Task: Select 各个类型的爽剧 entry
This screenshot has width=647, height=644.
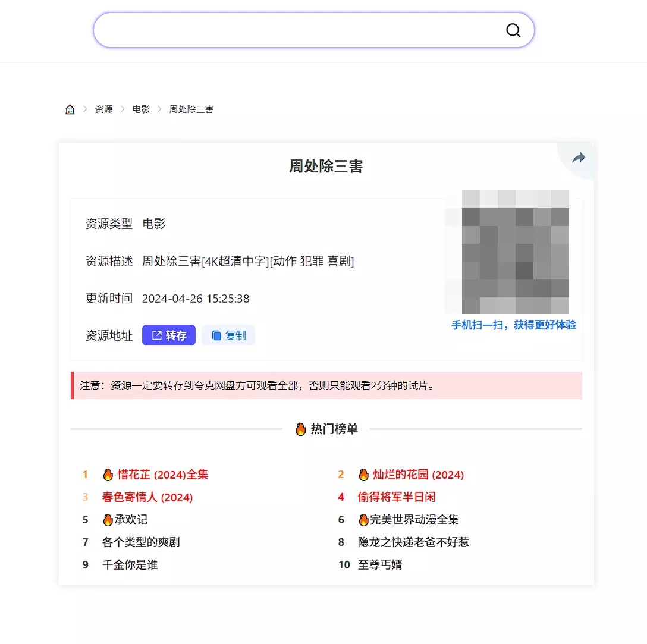Action: pos(141,542)
